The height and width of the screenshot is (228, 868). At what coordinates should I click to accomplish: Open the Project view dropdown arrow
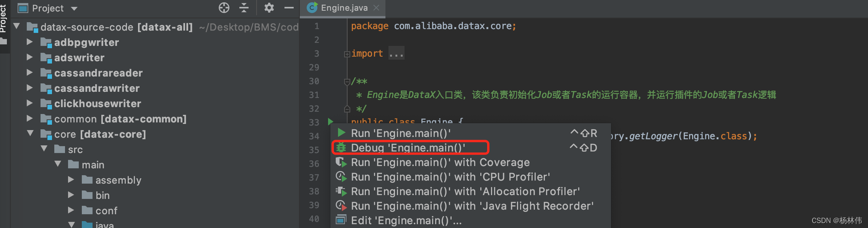coord(74,8)
